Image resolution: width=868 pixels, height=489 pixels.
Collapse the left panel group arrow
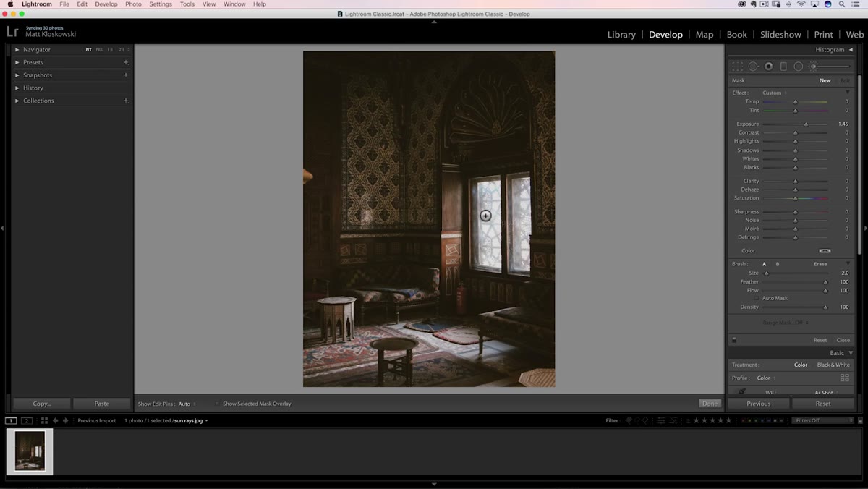3,229
